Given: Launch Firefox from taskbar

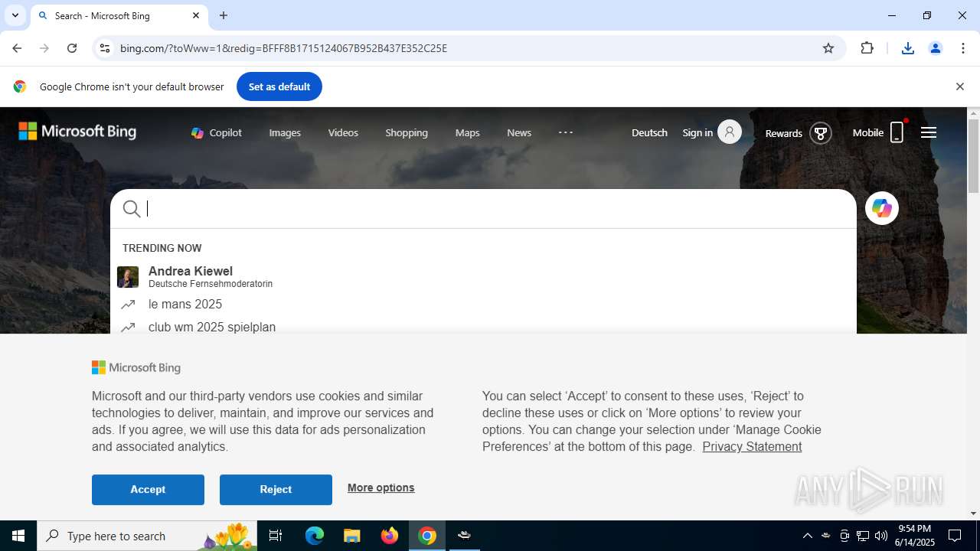Looking at the screenshot, I should click(x=390, y=536).
